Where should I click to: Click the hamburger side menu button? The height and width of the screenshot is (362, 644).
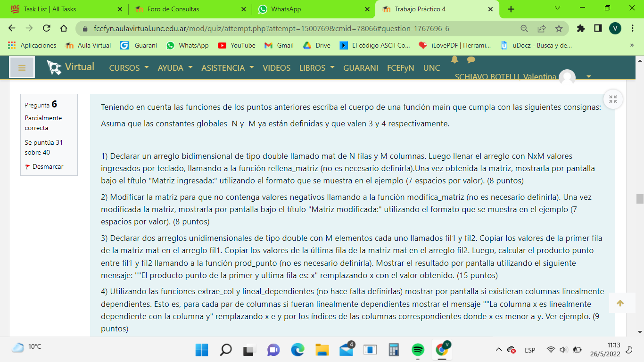(x=22, y=67)
